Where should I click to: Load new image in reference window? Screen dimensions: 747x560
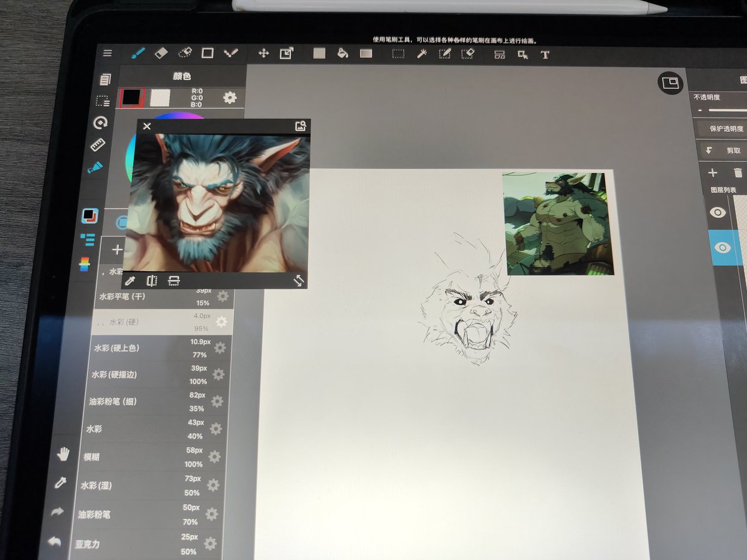(301, 126)
